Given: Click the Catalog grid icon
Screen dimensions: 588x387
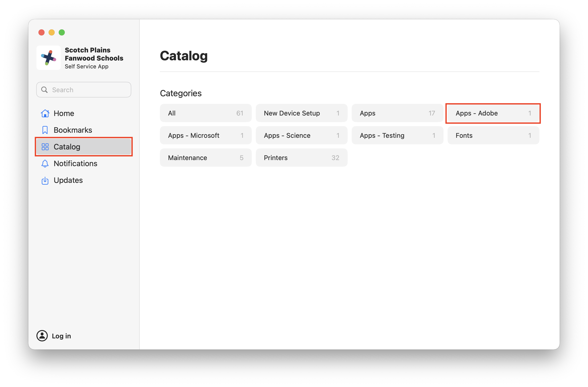Looking at the screenshot, I should click(x=45, y=147).
